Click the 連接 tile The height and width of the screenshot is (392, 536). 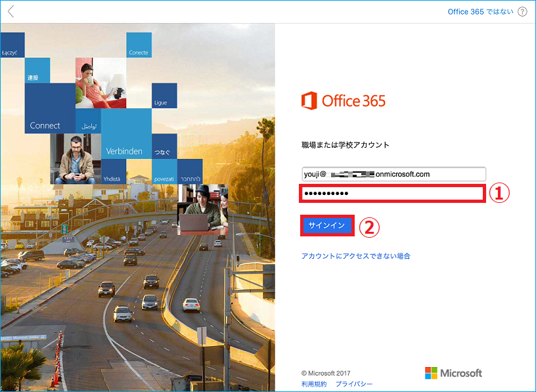[x=37, y=70]
